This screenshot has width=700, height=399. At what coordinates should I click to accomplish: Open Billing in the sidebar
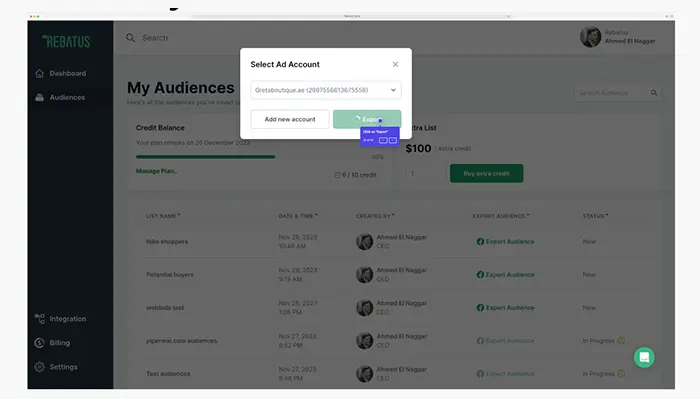[x=59, y=343]
